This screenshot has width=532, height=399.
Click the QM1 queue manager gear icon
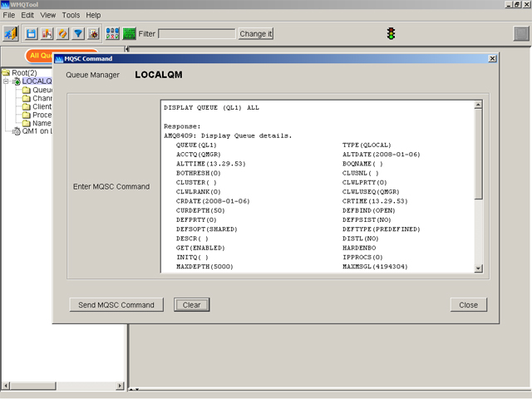[17, 131]
